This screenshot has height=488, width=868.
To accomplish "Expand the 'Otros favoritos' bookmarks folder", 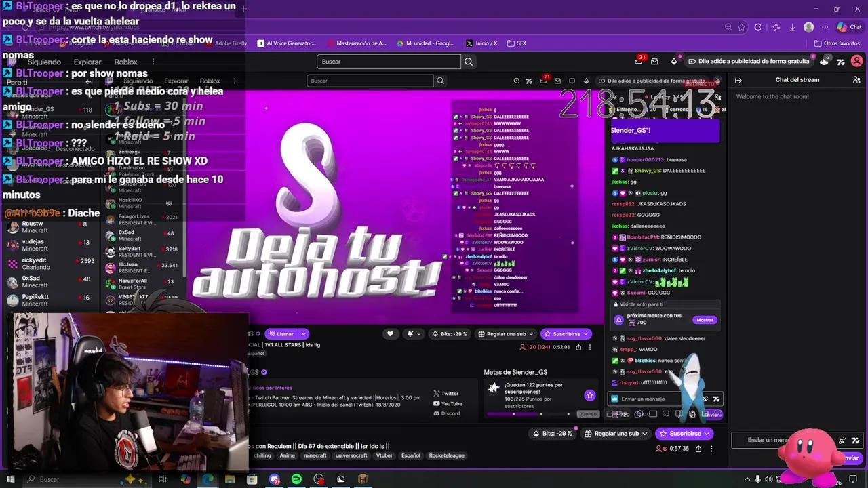I will coord(837,43).
